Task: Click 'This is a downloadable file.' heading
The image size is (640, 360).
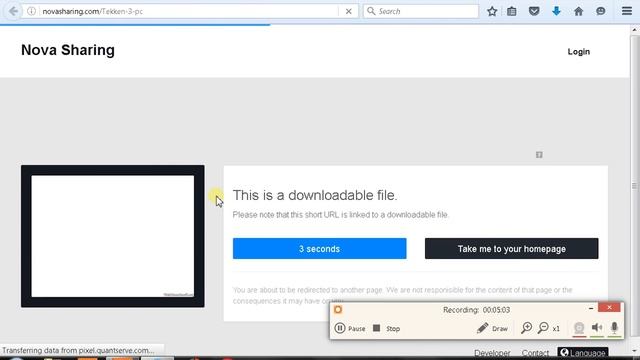Action: 315,195
